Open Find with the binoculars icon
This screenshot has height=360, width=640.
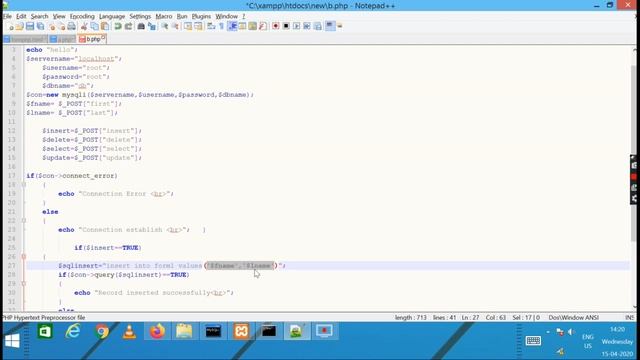[141, 27]
